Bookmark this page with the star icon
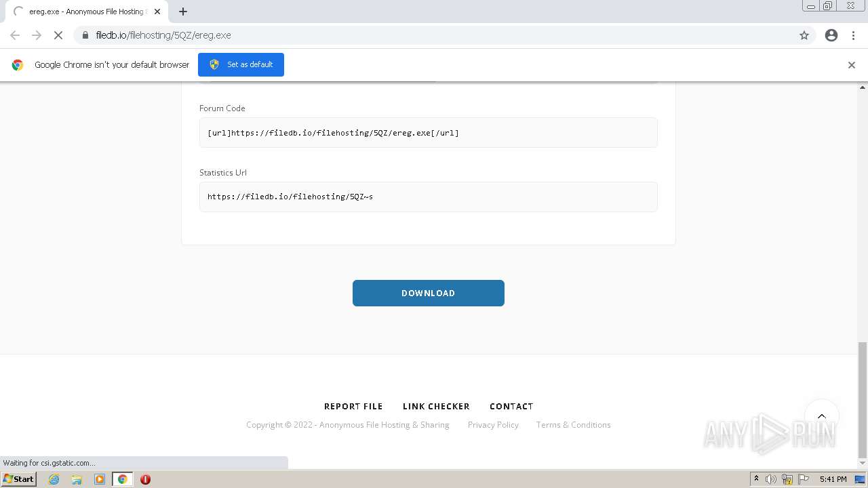 (x=804, y=35)
